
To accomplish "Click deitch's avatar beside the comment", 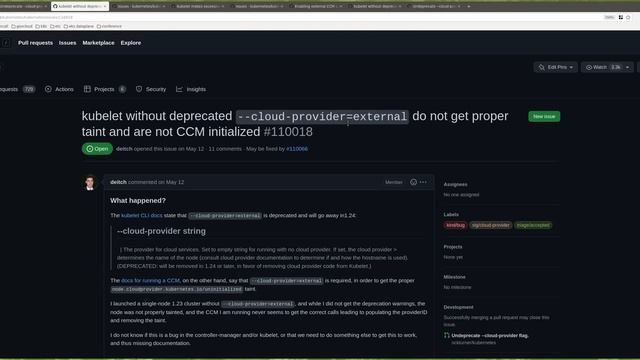I will (90, 182).
